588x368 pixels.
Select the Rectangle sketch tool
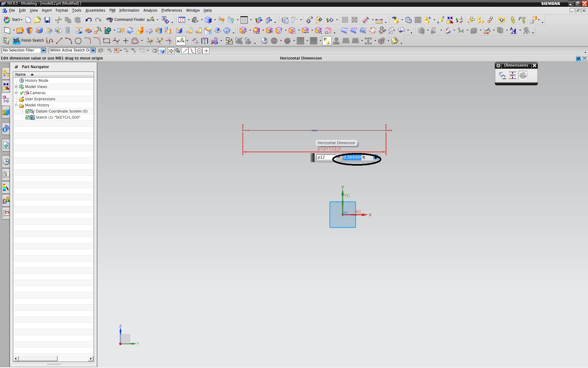(x=107, y=40)
